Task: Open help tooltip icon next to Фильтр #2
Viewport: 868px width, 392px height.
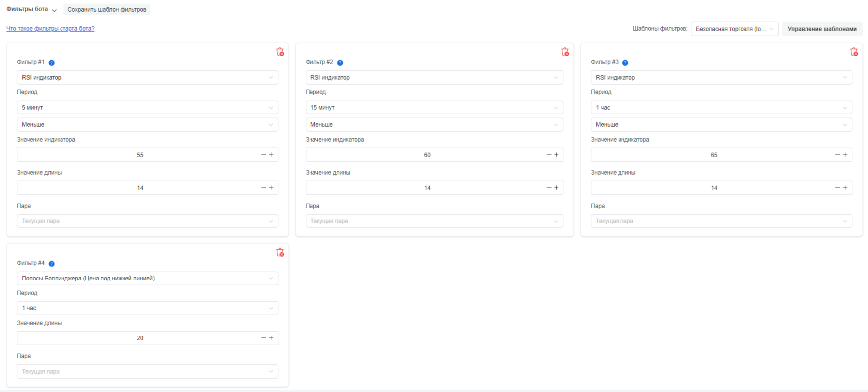Action: tap(340, 63)
